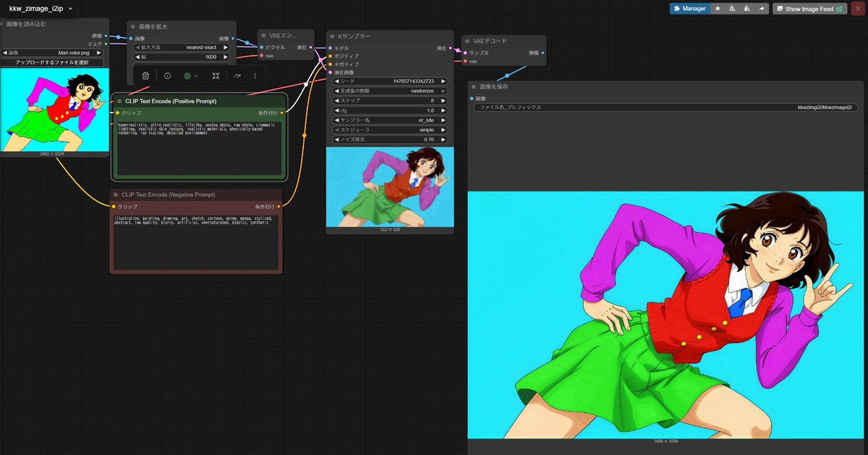This screenshot has width=868, height=455.
Task: Click the puzzle piece icon on Manager button
Action: click(676, 9)
